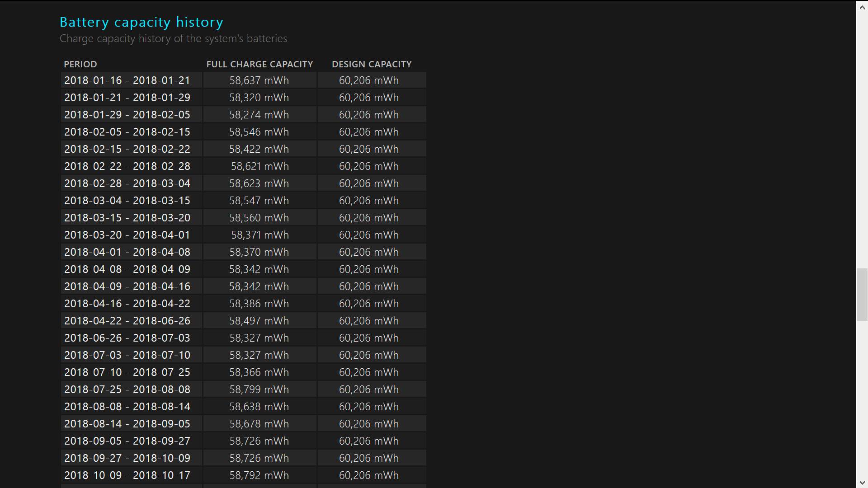Click the DESIGN CAPACITY column header
This screenshot has height=488, width=868.
pyautogui.click(x=372, y=64)
